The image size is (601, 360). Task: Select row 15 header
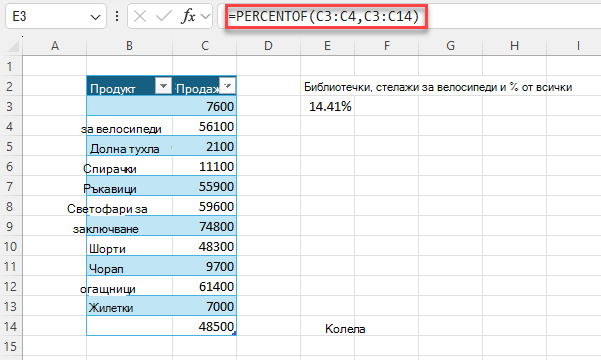(10, 346)
